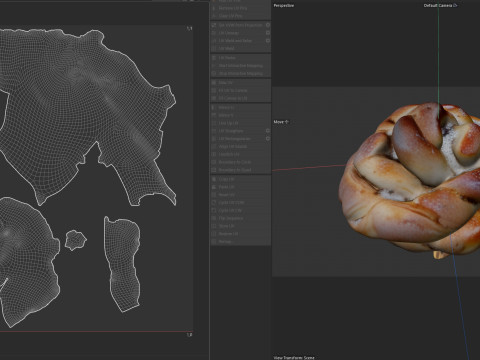Screen dimensions: 480x360
Task: Click the Copy UV icon
Action: click(214, 179)
